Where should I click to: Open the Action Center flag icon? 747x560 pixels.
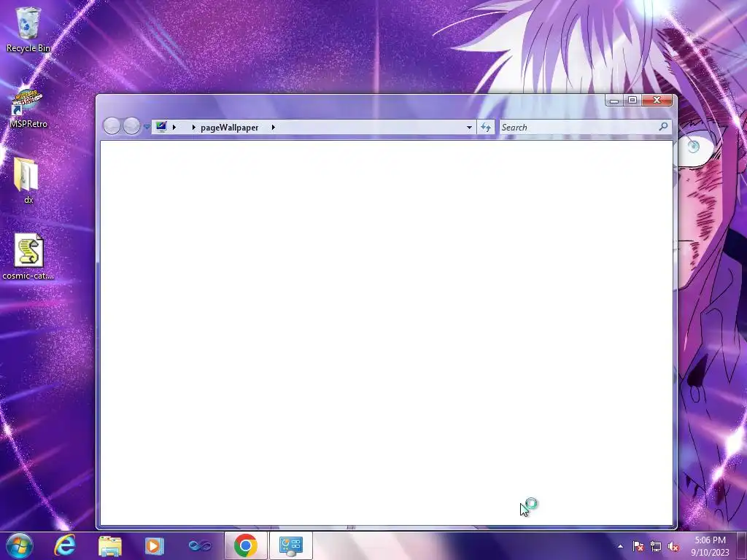(x=638, y=546)
